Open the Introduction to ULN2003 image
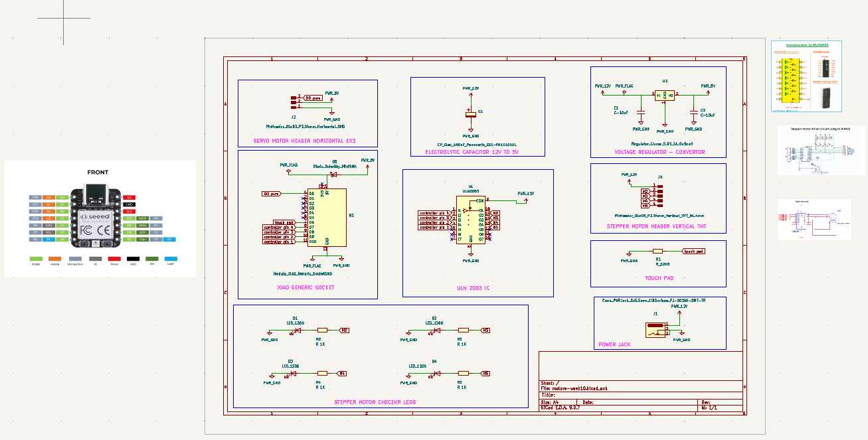 point(806,76)
